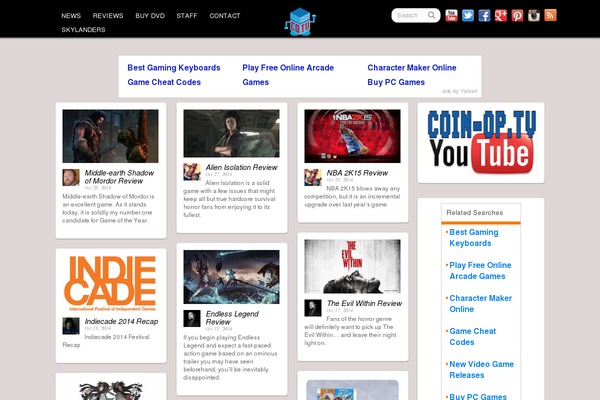Go home via the COTV cube logo
This screenshot has width=600, height=400.
coord(300,22)
